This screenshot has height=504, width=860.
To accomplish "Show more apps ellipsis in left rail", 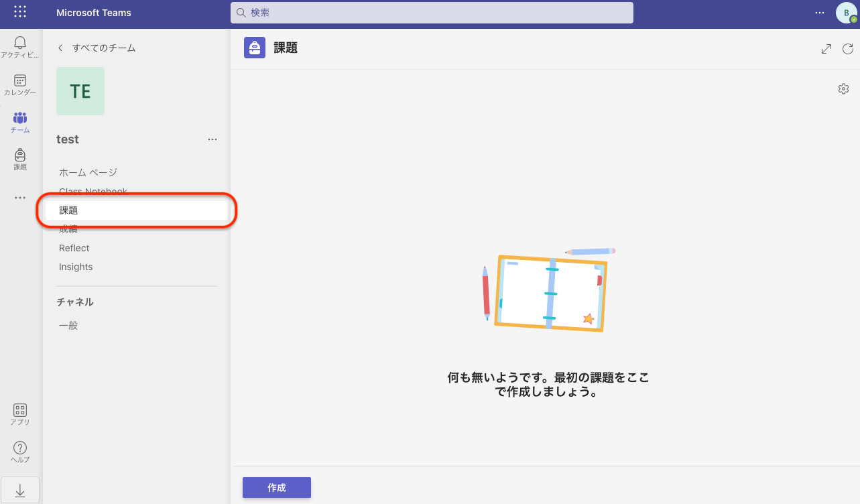I will point(20,198).
